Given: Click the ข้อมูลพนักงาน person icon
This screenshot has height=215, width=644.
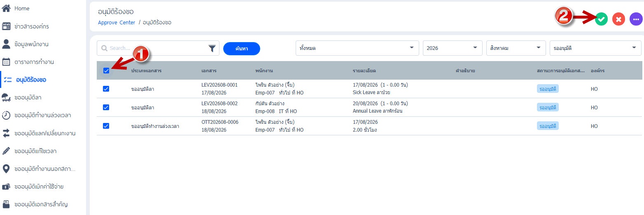Looking at the screenshot, I should click(6, 44).
